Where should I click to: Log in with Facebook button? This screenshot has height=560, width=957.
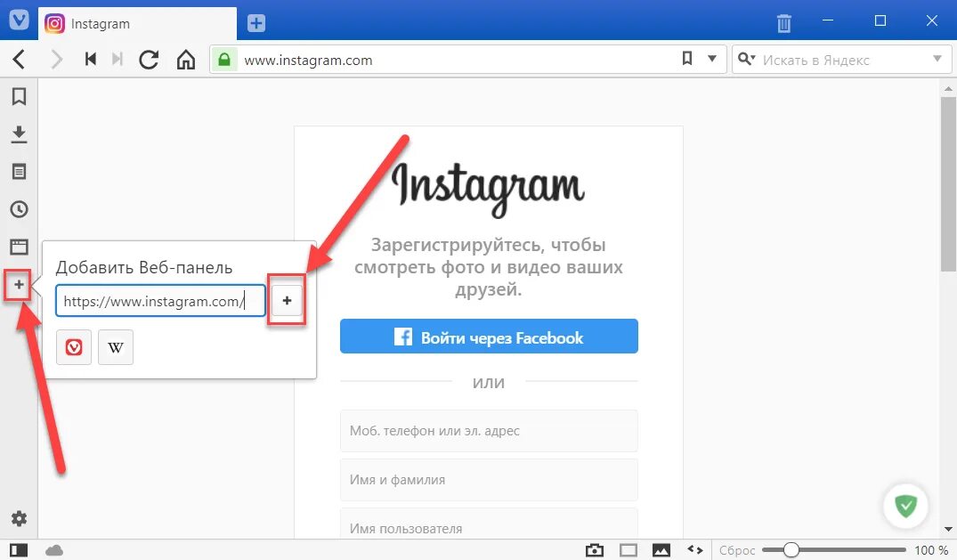coord(489,337)
